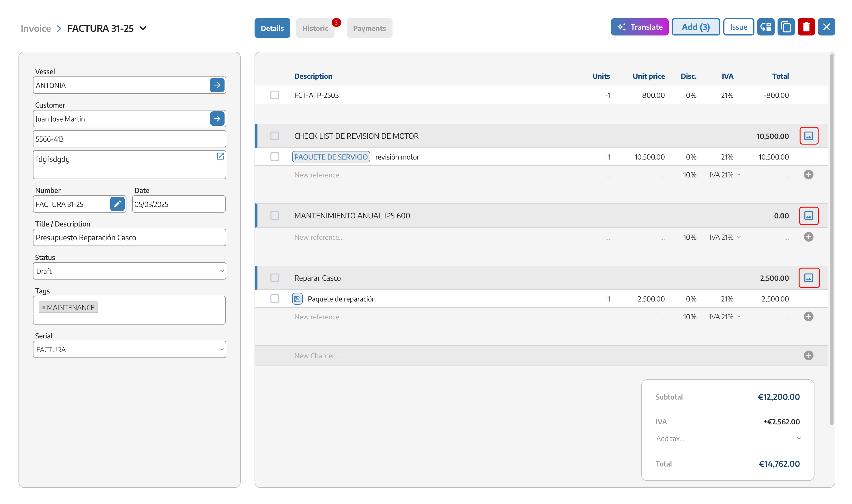Open IVA 21% dropdown under revisión motor
852x504 pixels.
725,175
